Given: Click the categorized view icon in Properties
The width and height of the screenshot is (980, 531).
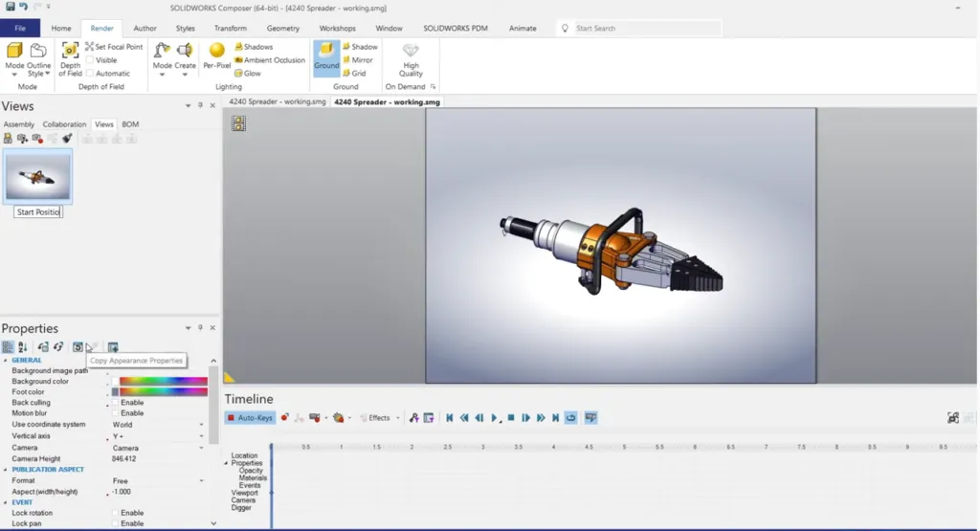Looking at the screenshot, I should (x=8, y=347).
